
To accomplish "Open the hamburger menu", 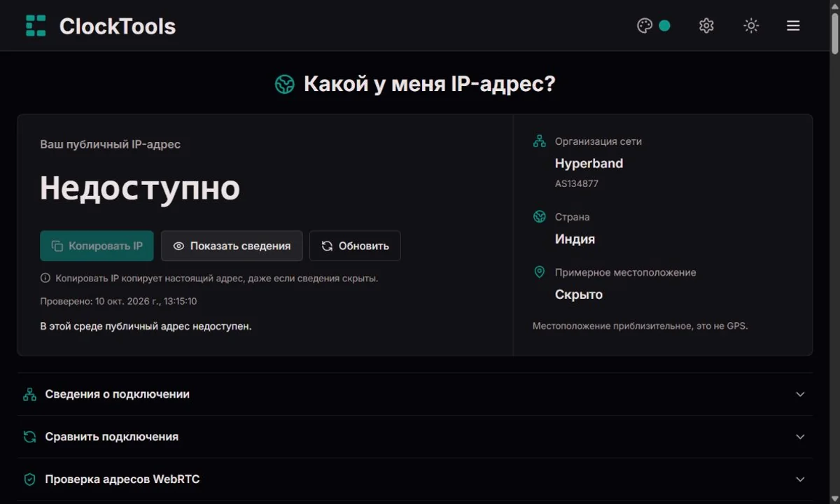I will click(x=793, y=26).
